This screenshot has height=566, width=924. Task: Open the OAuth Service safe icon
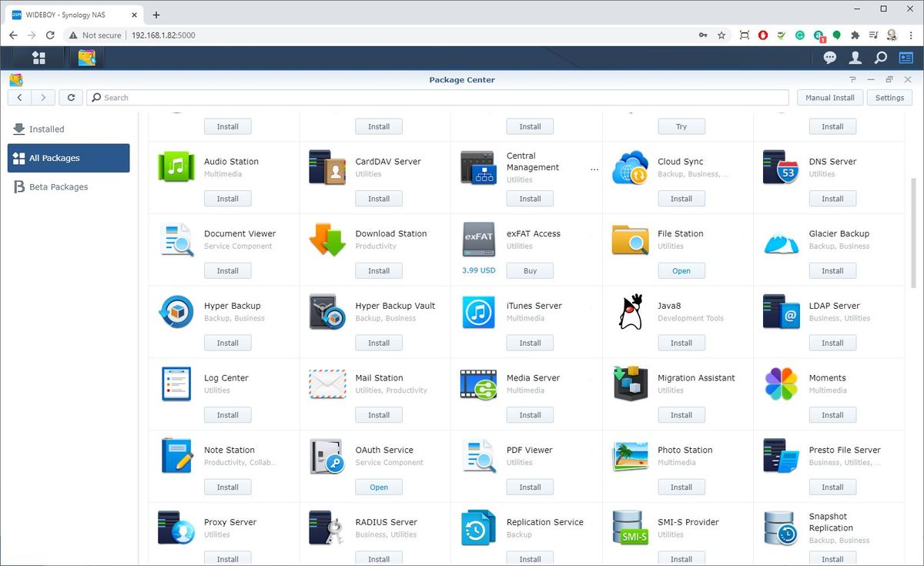[327, 456]
